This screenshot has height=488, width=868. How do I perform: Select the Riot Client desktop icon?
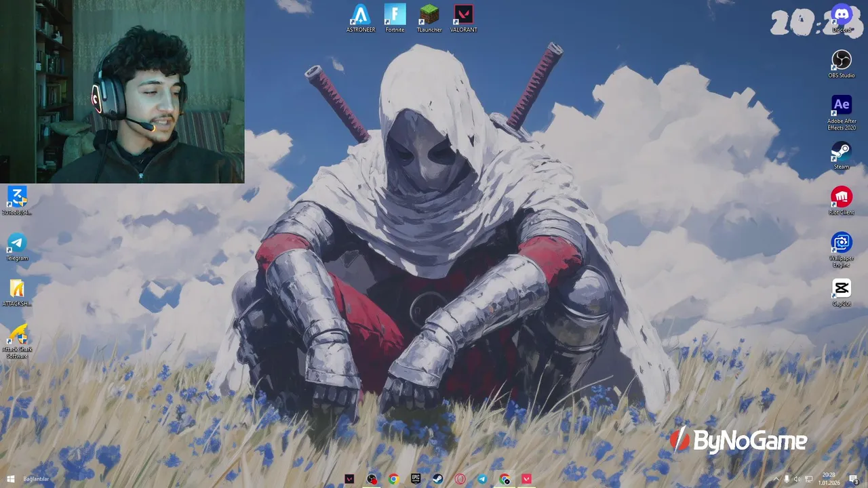point(842,201)
